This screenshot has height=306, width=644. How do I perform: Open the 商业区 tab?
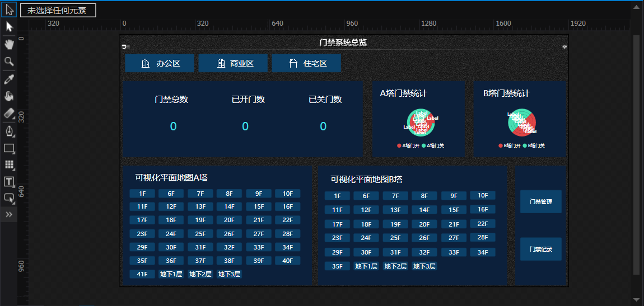click(233, 63)
